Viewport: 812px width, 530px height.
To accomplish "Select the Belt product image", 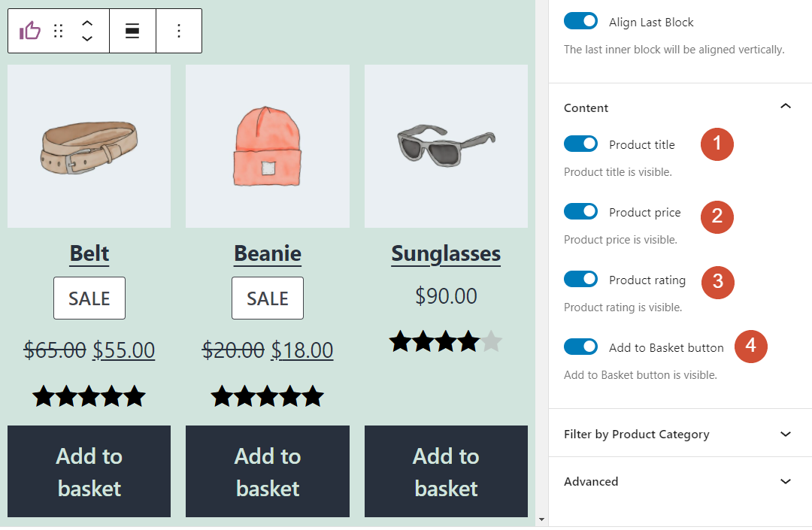I will tap(89, 146).
